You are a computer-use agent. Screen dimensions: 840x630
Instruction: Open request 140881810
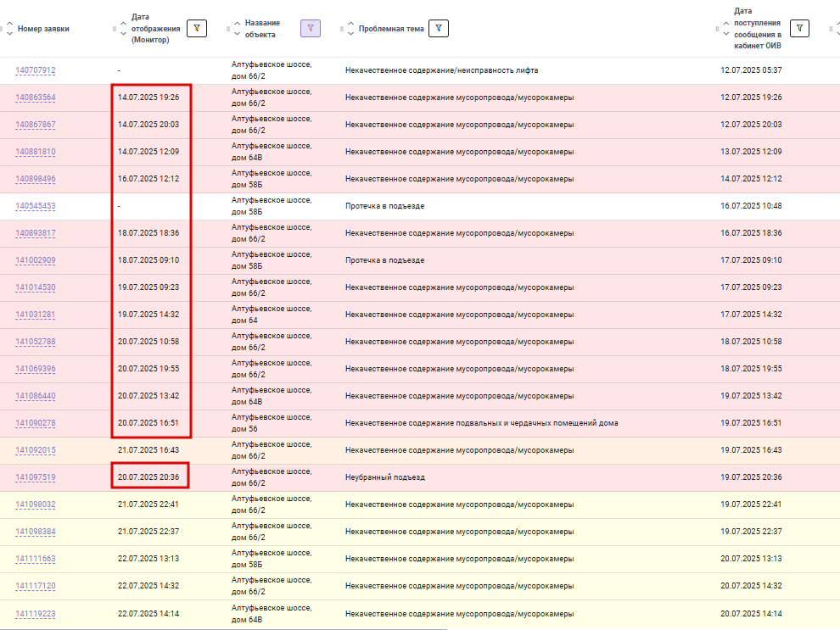tap(36, 152)
